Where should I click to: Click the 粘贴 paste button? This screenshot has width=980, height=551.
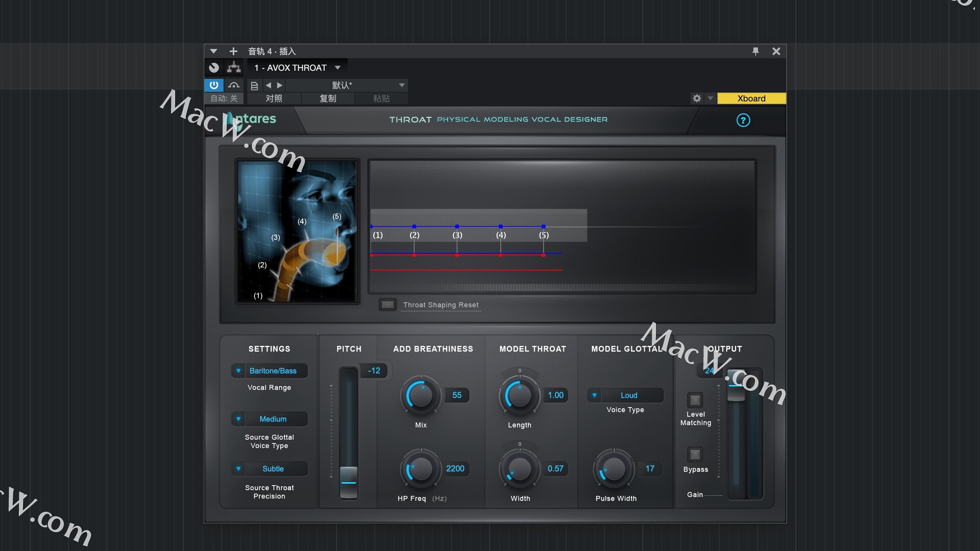point(381,98)
